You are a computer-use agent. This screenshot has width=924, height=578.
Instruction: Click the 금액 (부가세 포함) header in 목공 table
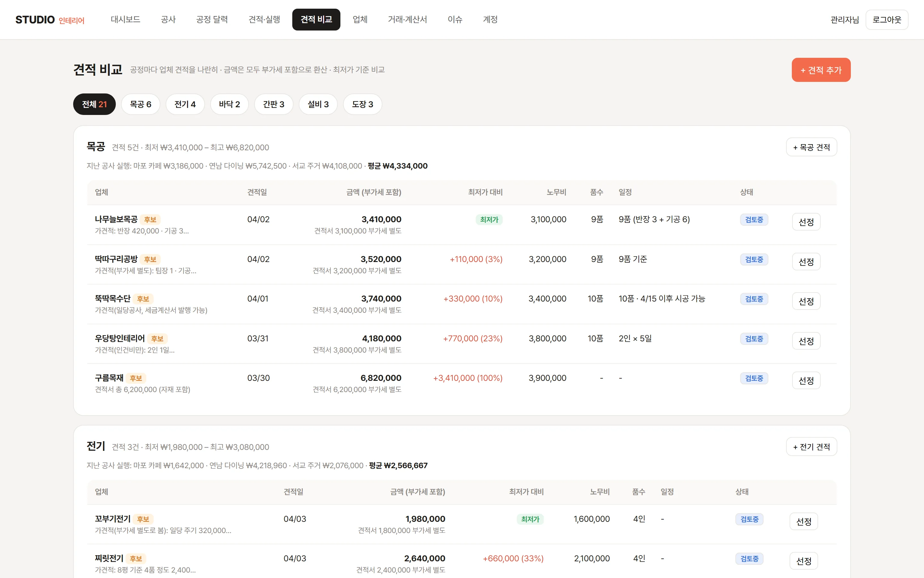click(x=373, y=192)
